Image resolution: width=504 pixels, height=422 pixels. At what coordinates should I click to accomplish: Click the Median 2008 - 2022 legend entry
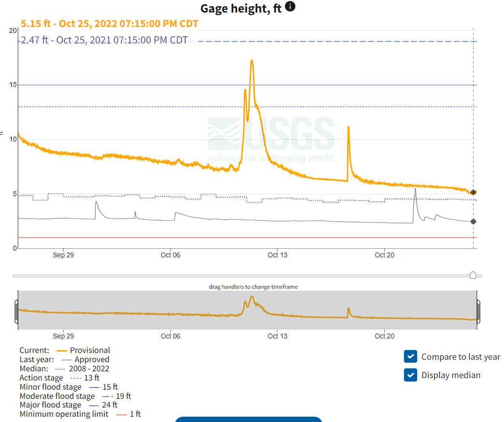[x=64, y=369]
